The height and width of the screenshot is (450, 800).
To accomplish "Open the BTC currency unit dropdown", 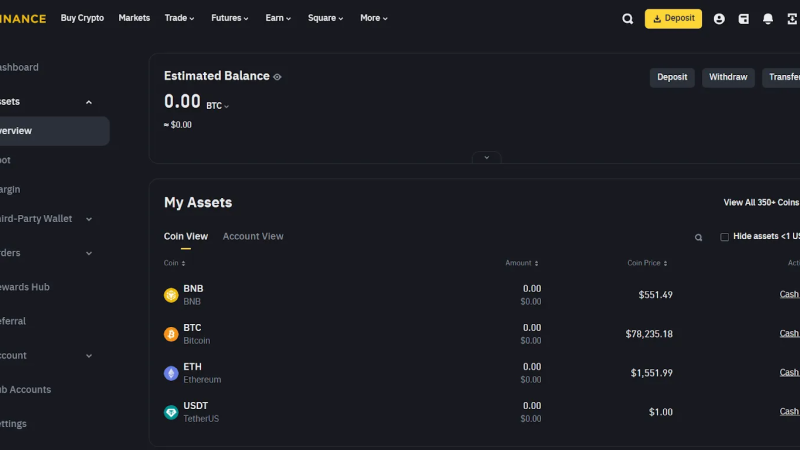I will (x=218, y=106).
